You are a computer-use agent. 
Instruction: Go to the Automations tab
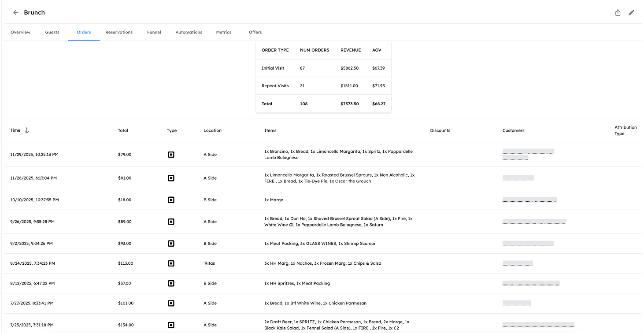[x=189, y=32]
